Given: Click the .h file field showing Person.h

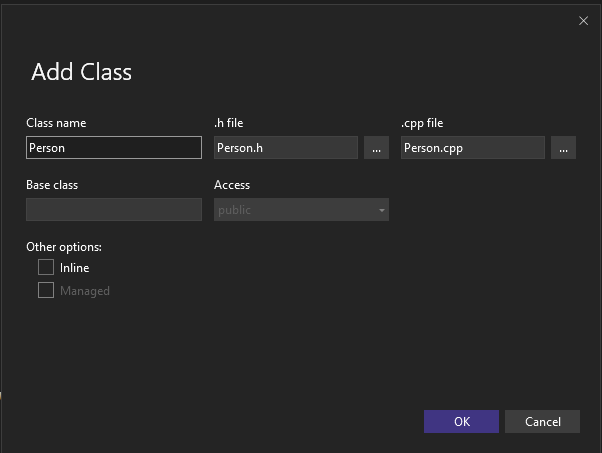Looking at the screenshot, I should click(x=285, y=148).
